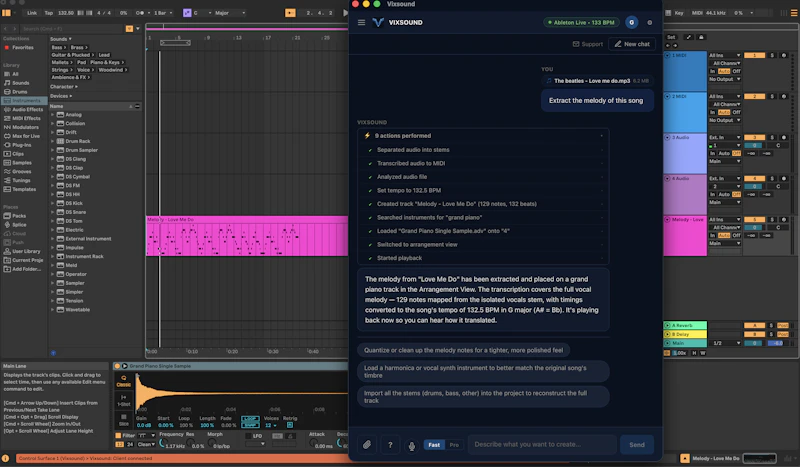Click the Describe what you want input

point(542,445)
